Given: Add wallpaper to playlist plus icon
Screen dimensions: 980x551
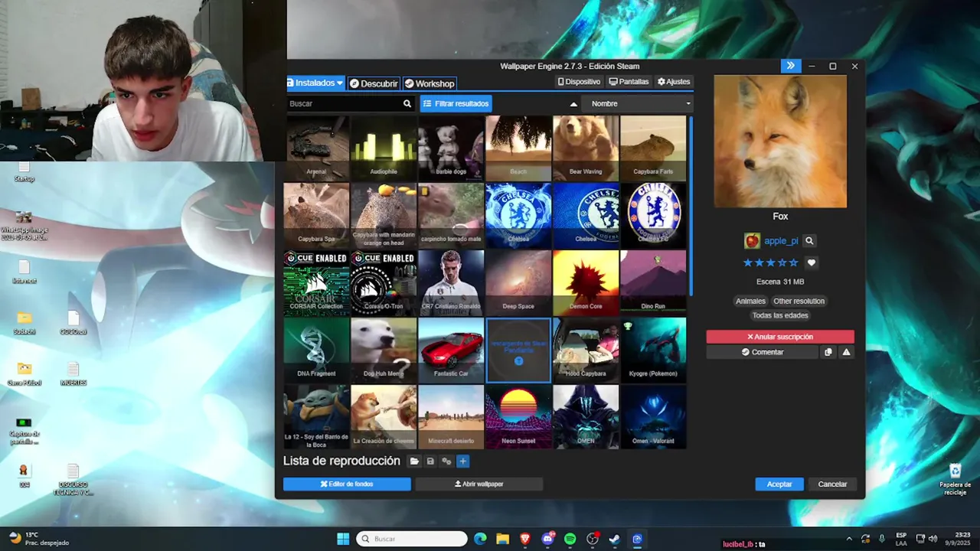Looking at the screenshot, I should tap(462, 461).
